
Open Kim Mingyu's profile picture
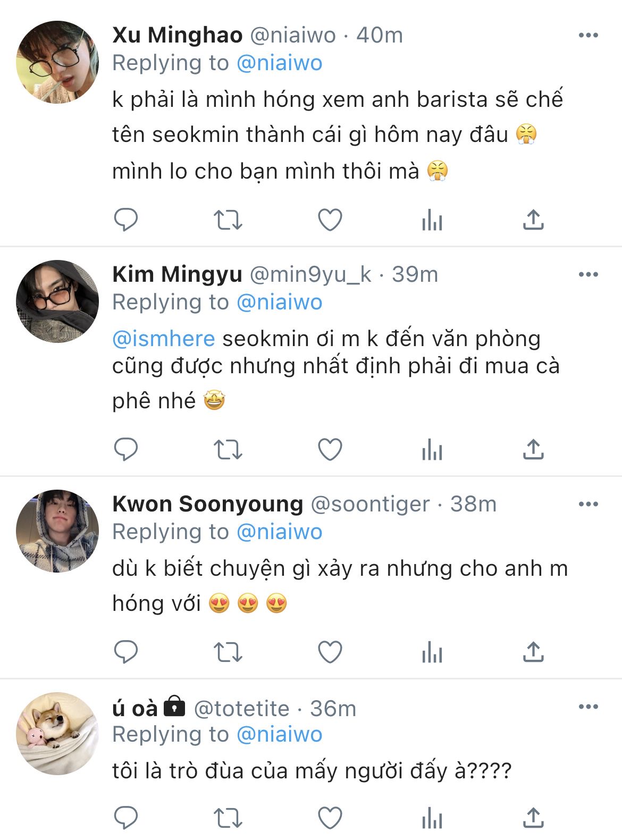pyautogui.click(x=57, y=301)
